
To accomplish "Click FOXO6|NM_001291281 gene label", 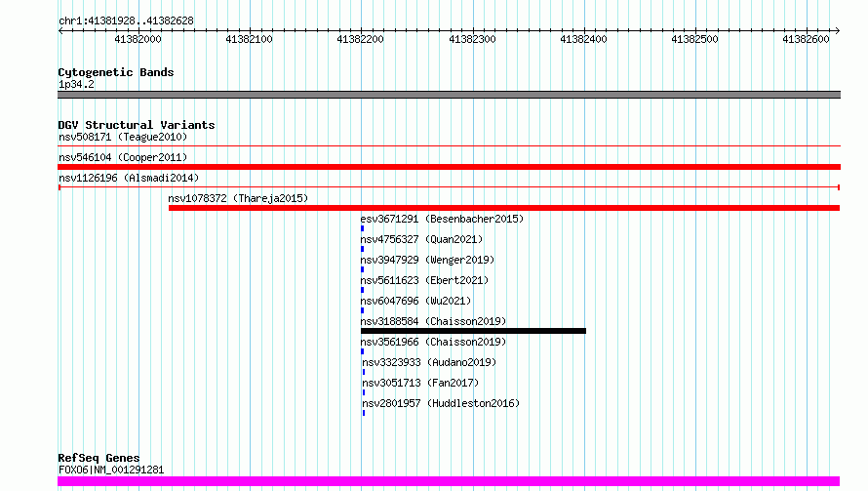I will (111, 470).
